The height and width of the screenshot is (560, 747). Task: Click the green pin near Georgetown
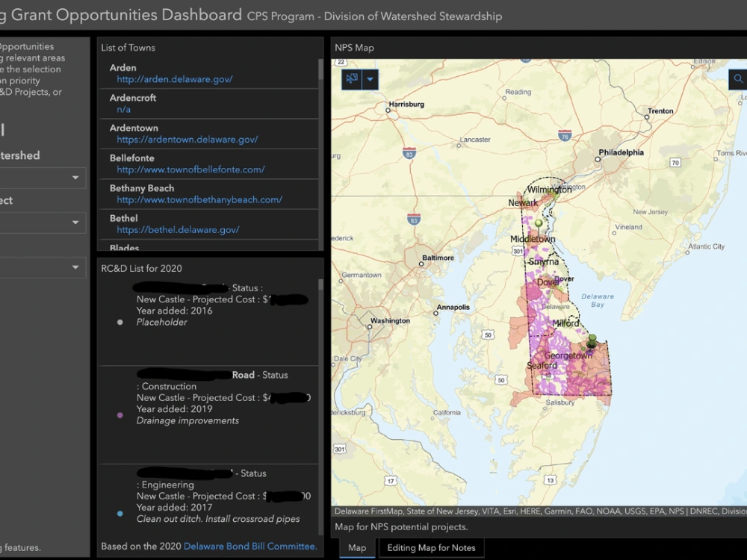click(592, 343)
